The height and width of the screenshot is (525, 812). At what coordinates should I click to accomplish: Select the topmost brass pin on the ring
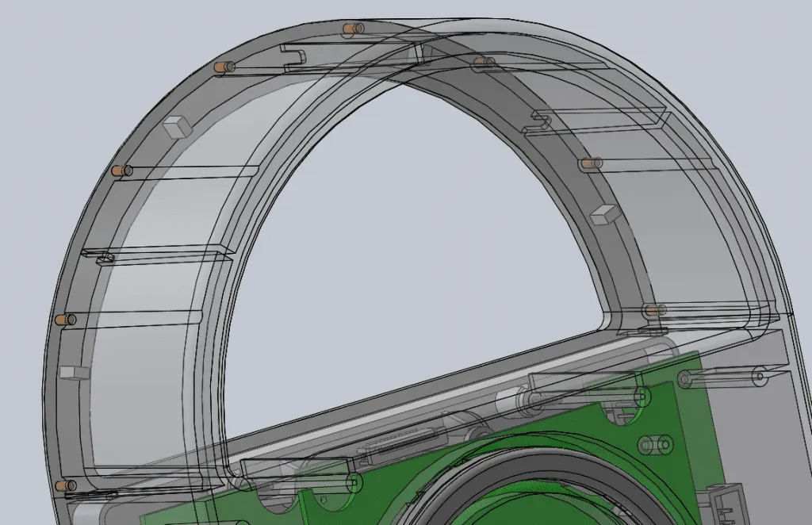click(350, 29)
